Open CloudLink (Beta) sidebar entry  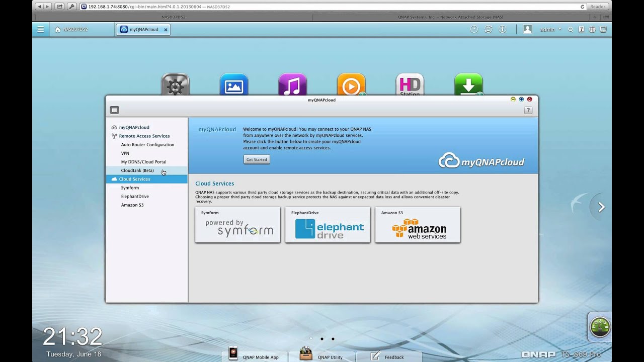point(137,170)
